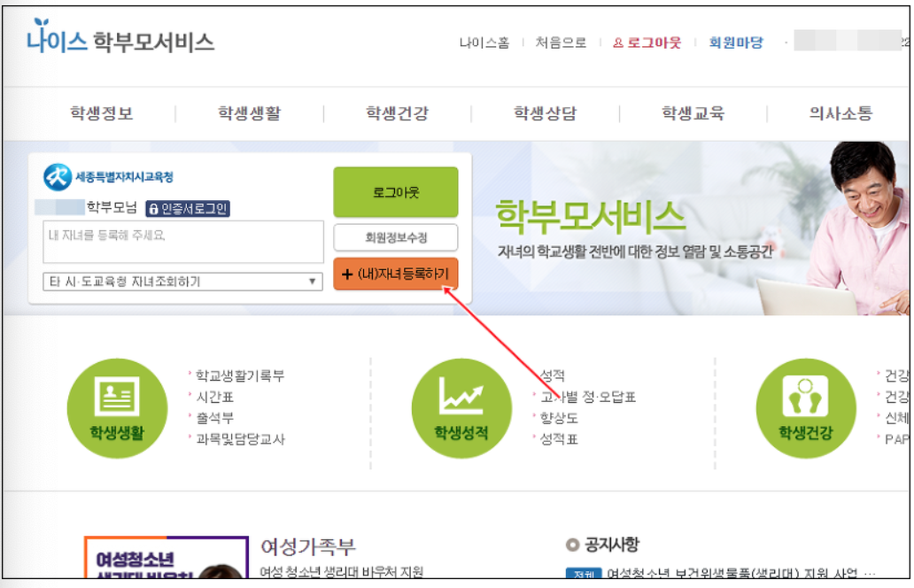Click the 처음으로 link
The height and width of the screenshot is (588, 914).
pos(561,43)
